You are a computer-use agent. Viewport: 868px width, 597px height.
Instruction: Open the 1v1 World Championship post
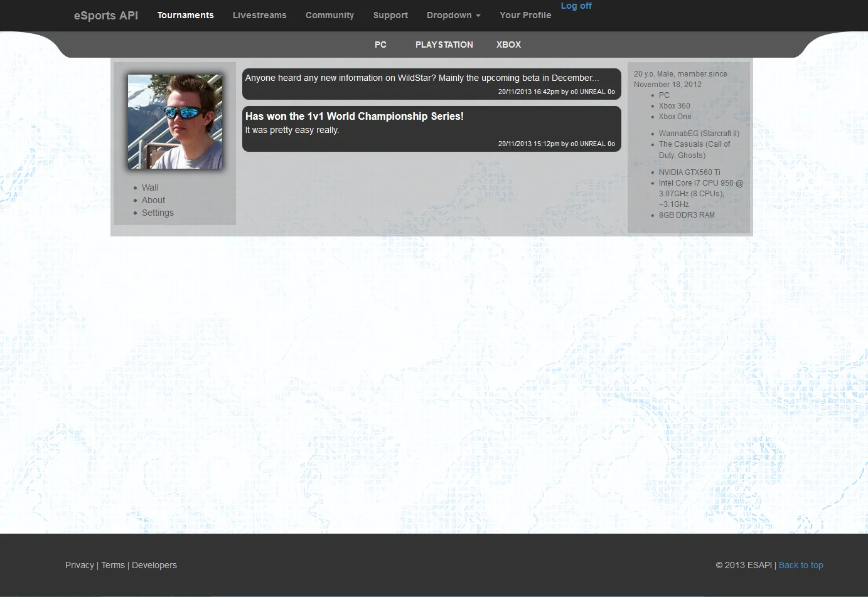[355, 117]
